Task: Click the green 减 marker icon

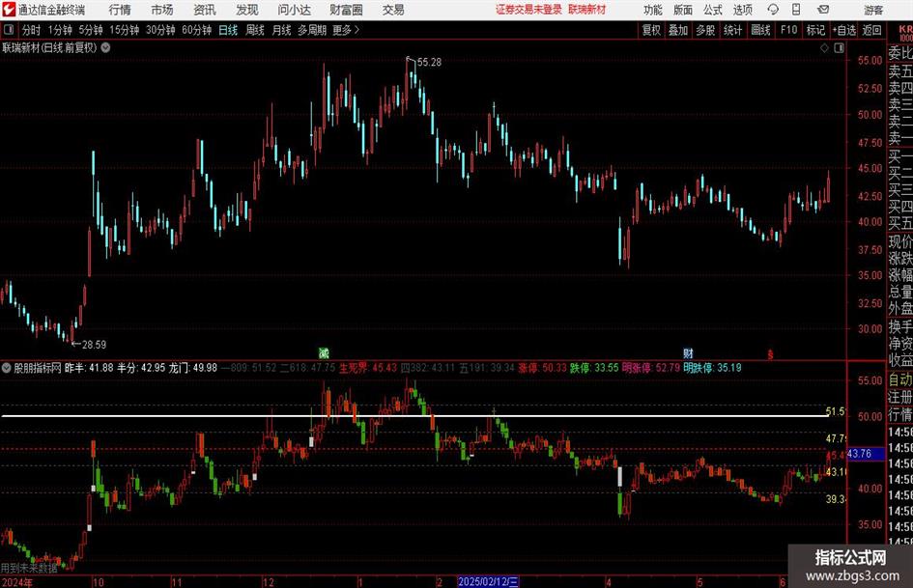Action: point(324,352)
